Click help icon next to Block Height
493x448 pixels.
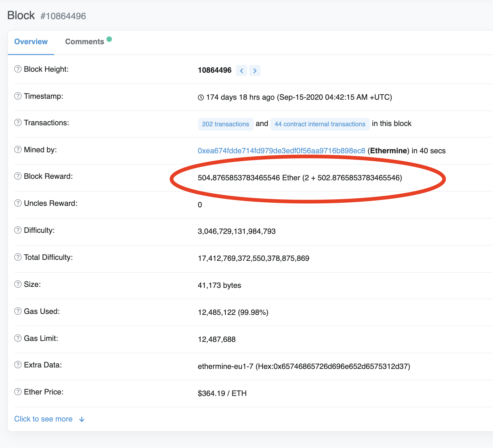click(18, 69)
